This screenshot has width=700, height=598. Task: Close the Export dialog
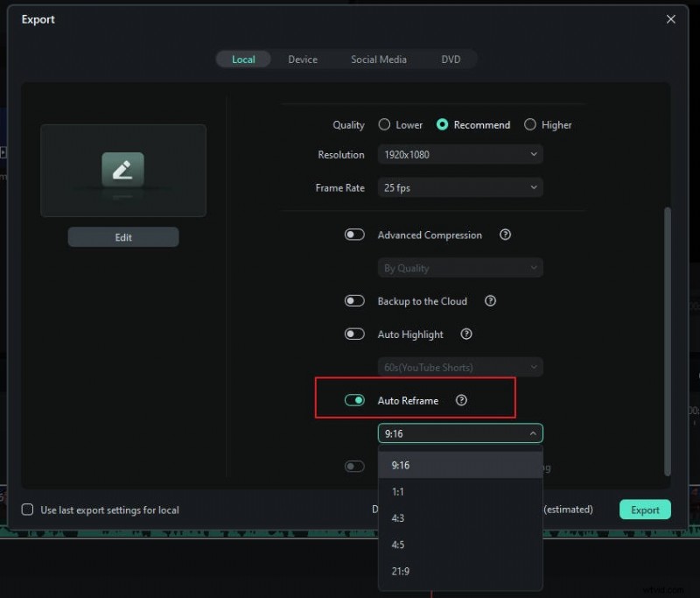pyautogui.click(x=671, y=18)
